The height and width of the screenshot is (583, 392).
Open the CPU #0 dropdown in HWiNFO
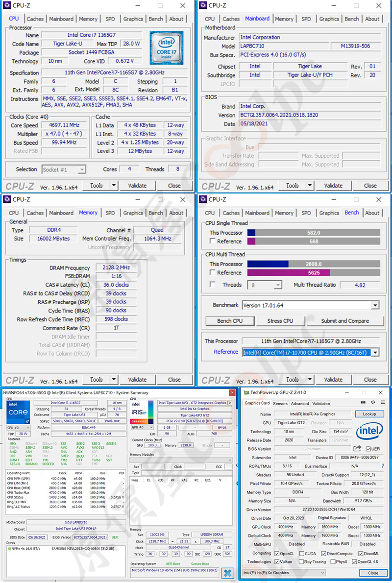(x=19, y=428)
